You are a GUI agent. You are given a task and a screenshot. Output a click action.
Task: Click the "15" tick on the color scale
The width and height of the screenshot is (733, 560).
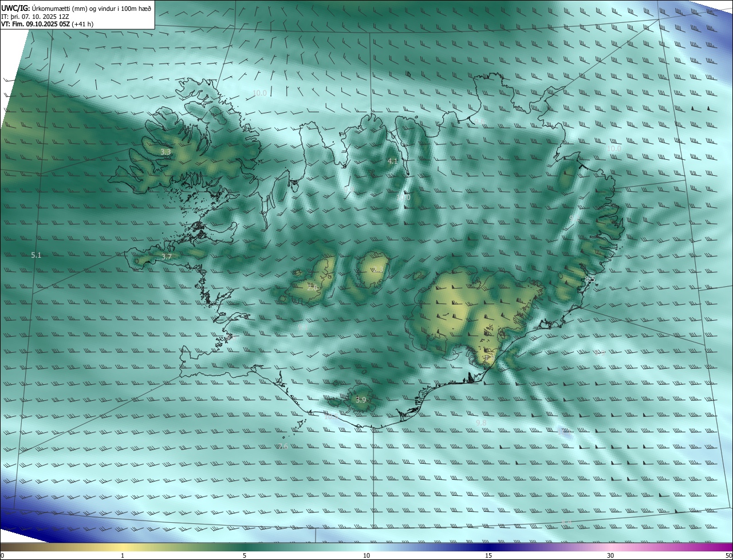click(488, 555)
